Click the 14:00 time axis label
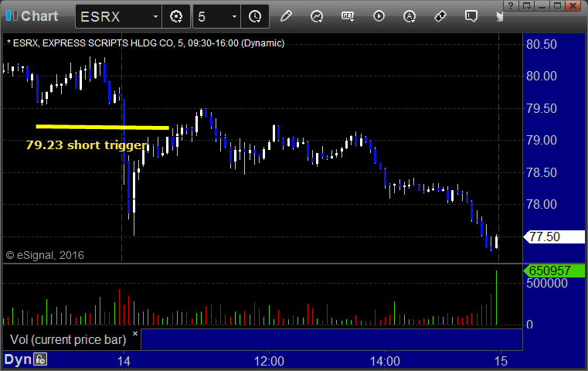The height and width of the screenshot is (371, 588). (x=385, y=361)
